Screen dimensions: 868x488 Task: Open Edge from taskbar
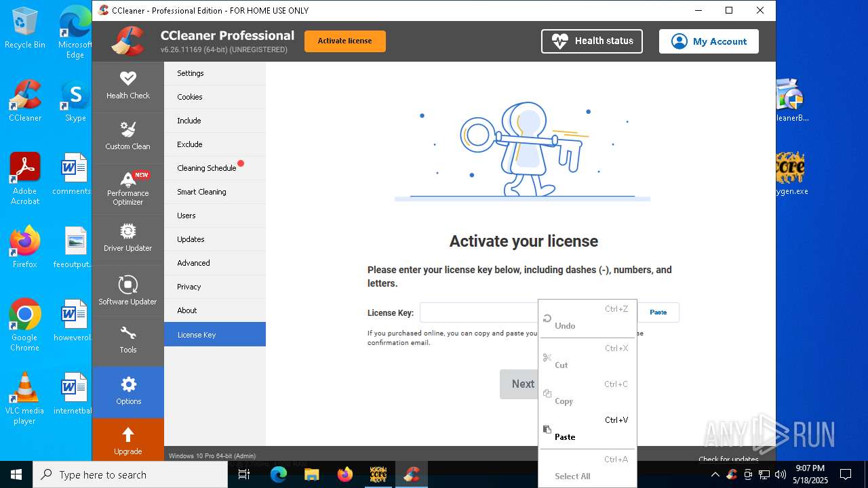coord(279,474)
